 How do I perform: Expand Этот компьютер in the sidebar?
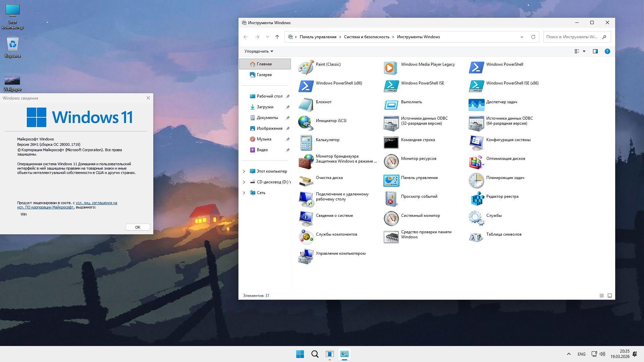(244, 171)
